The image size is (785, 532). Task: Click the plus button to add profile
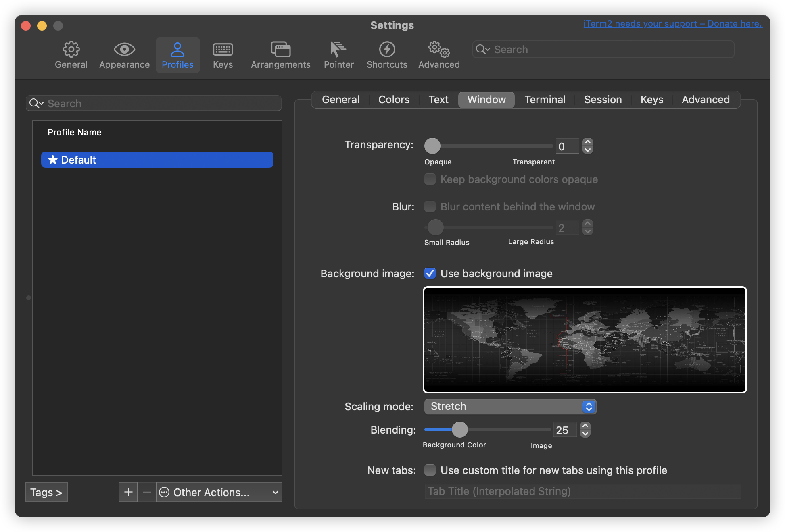point(128,492)
